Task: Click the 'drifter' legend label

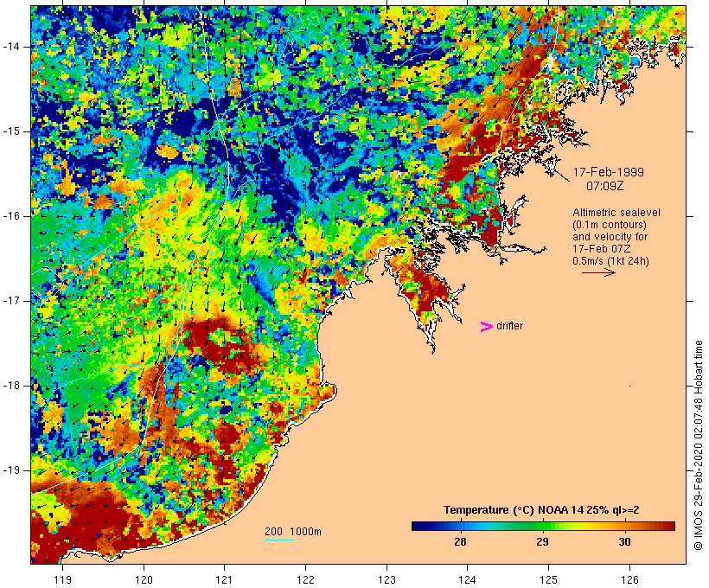Action: coord(509,326)
